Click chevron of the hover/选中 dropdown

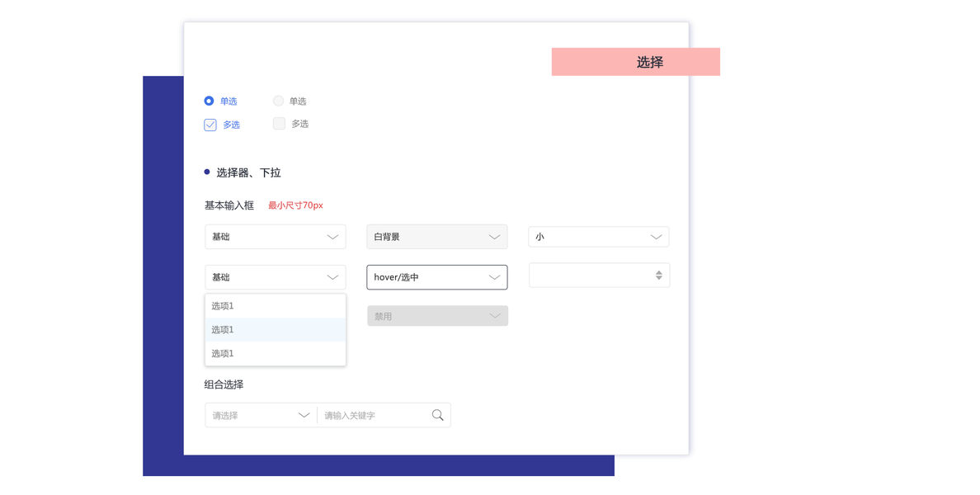point(494,277)
